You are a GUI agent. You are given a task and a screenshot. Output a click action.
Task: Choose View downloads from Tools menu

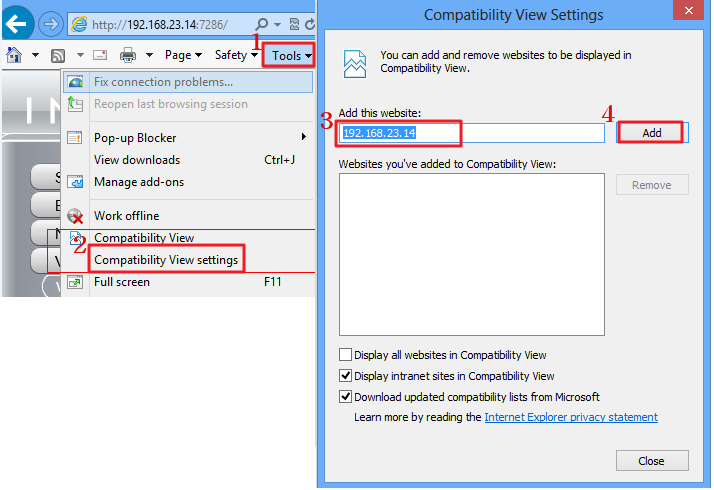[x=188, y=160]
